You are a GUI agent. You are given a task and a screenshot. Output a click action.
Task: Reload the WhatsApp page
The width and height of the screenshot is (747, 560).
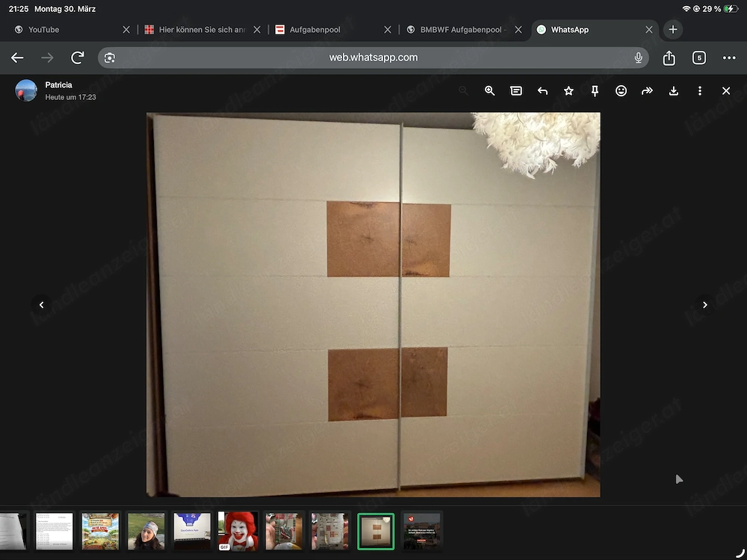coord(77,57)
